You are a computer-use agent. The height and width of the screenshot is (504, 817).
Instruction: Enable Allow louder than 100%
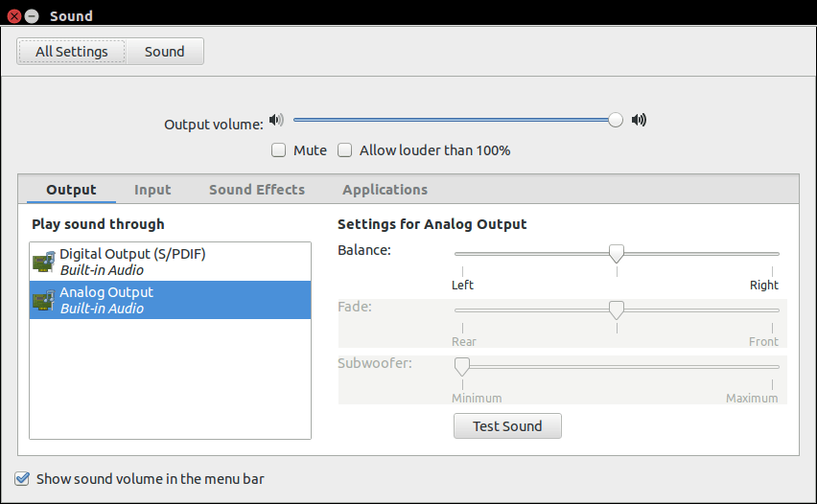345,150
